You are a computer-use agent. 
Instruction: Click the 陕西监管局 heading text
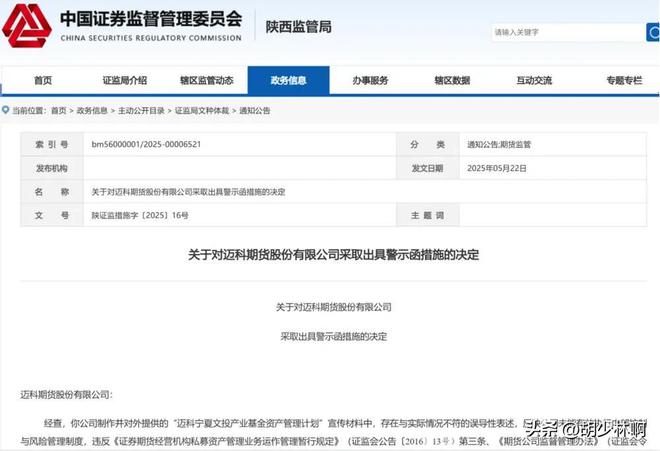click(x=298, y=27)
